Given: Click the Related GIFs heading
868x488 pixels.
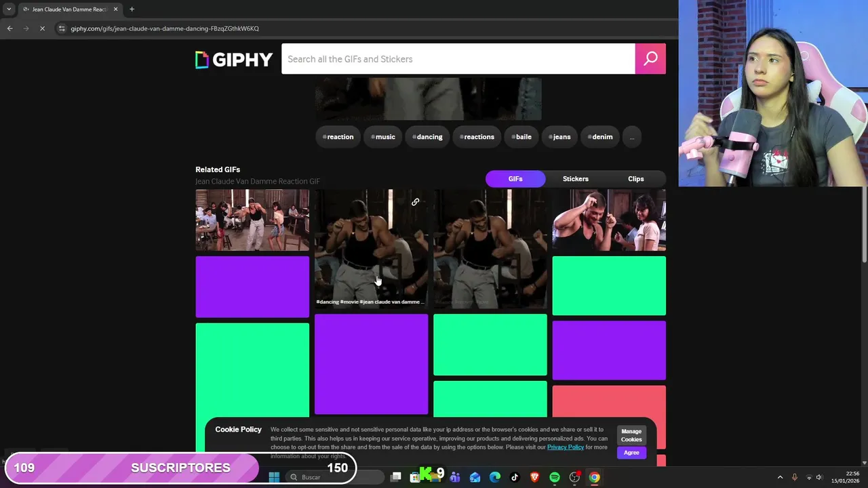Looking at the screenshot, I should point(218,169).
